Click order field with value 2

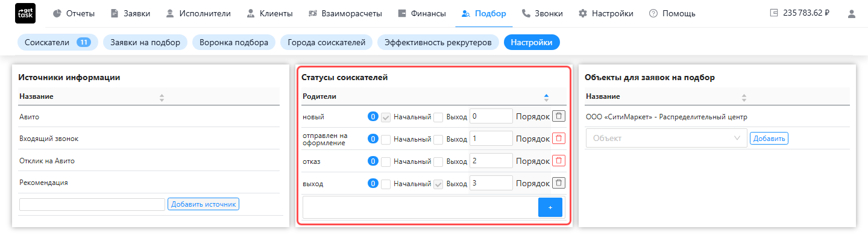click(491, 161)
